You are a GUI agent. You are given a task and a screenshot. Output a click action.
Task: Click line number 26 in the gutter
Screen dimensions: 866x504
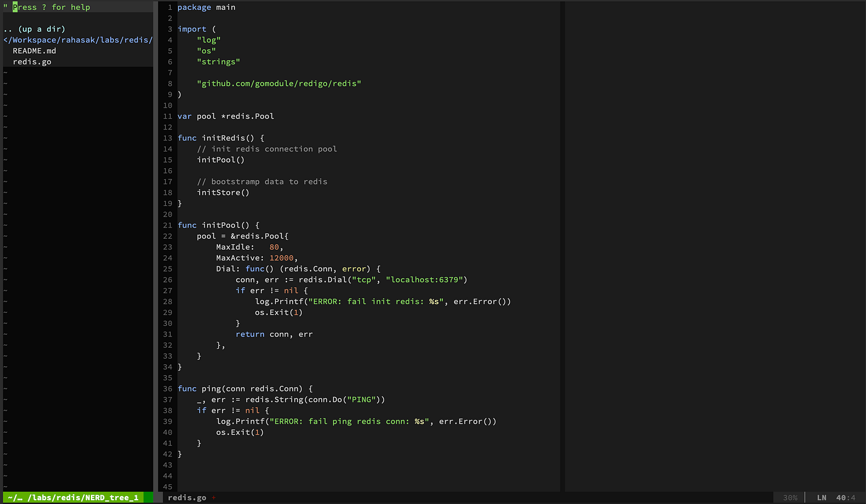pyautogui.click(x=167, y=280)
